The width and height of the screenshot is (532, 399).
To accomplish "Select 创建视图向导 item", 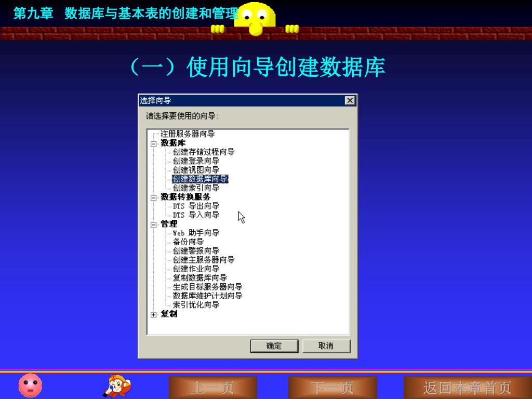I will 196,170.
